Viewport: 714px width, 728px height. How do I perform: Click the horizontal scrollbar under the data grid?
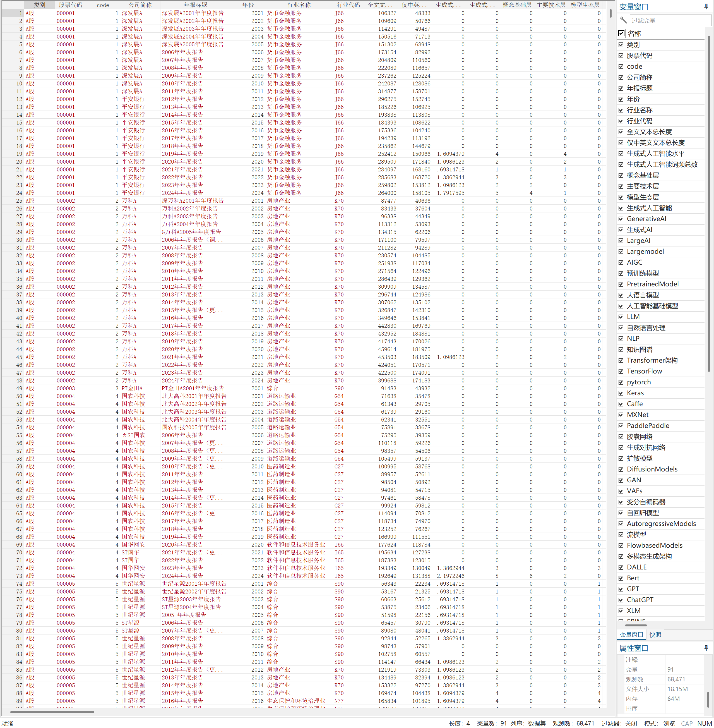pyautogui.click(x=52, y=712)
